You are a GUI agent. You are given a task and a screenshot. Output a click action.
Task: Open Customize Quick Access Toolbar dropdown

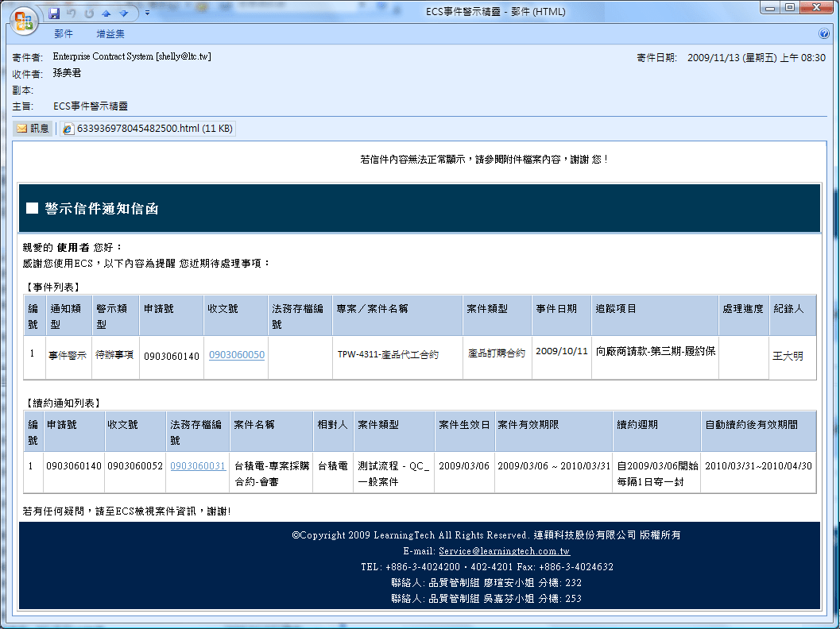pyautogui.click(x=147, y=13)
